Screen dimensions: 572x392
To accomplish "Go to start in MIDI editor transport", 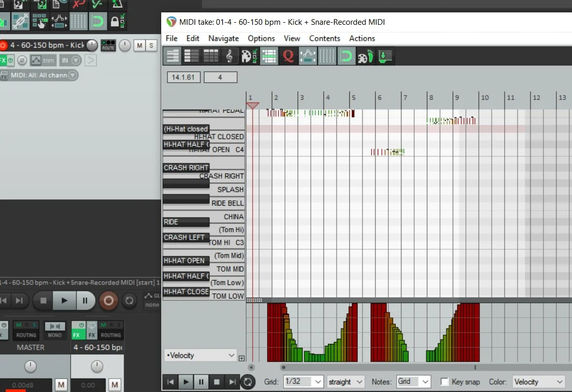I will tap(171, 382).
